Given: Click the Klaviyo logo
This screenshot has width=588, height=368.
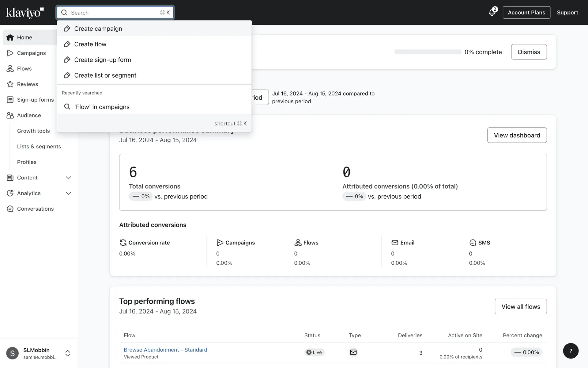Looking at the screenshot, I should tap(25, 13).
